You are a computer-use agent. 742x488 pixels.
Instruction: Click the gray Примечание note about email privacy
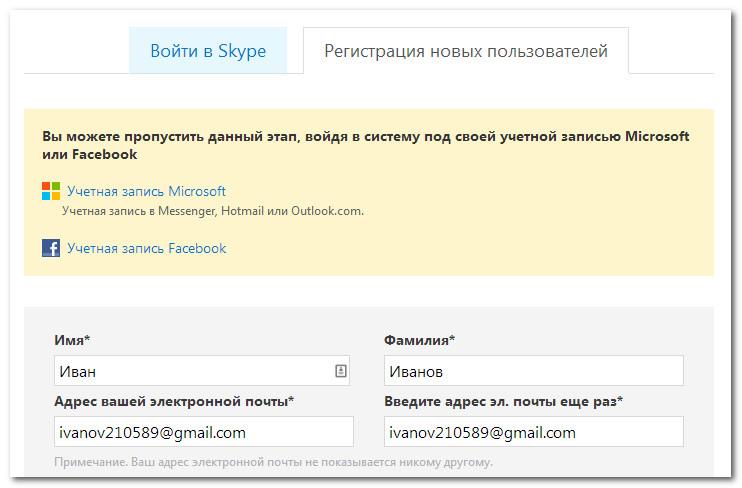[273, 463]
